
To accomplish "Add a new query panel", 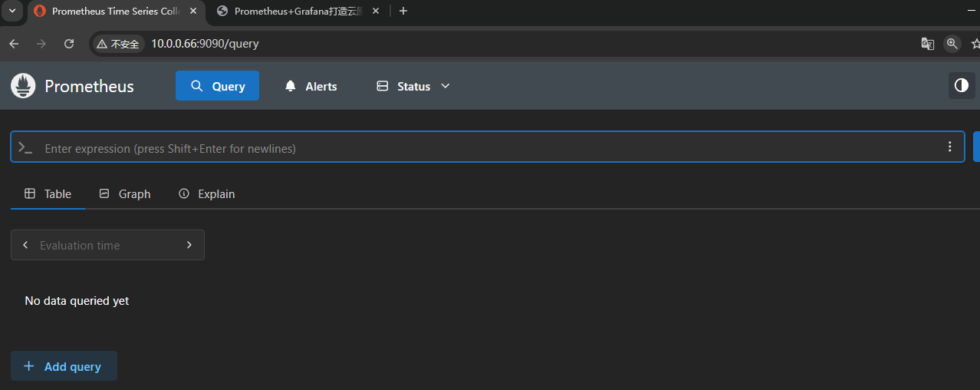I will point(64,366).
